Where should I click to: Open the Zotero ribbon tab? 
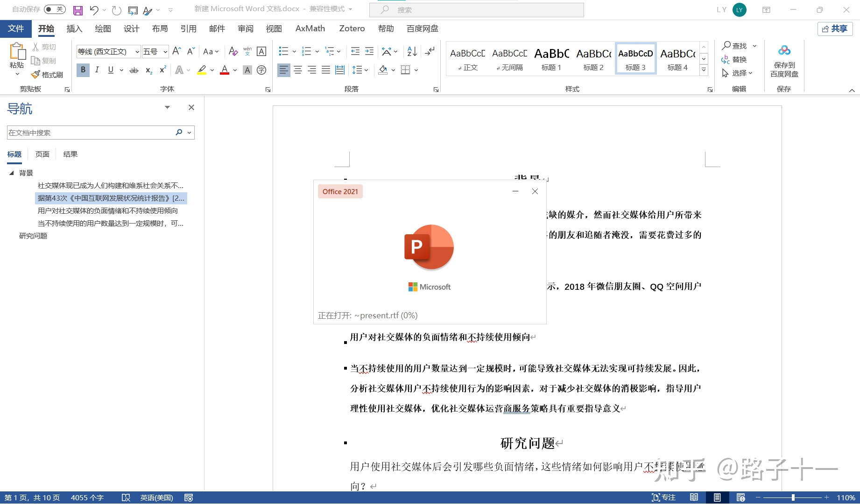coord(352,28)
